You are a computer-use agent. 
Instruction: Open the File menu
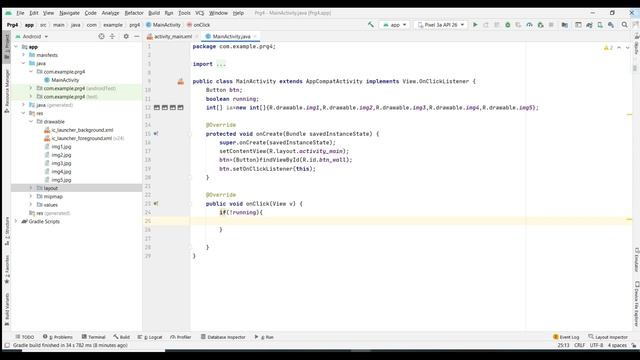tap(20, 13)
